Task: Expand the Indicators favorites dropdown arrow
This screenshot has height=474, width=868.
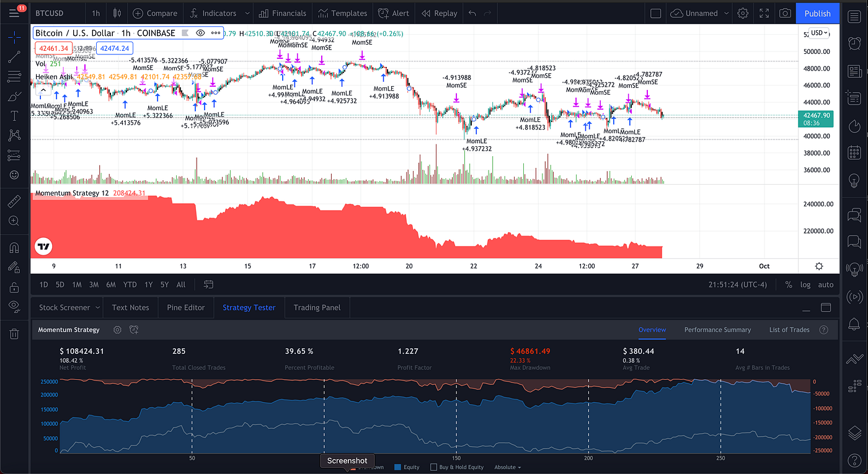Action: coord(247,13)
